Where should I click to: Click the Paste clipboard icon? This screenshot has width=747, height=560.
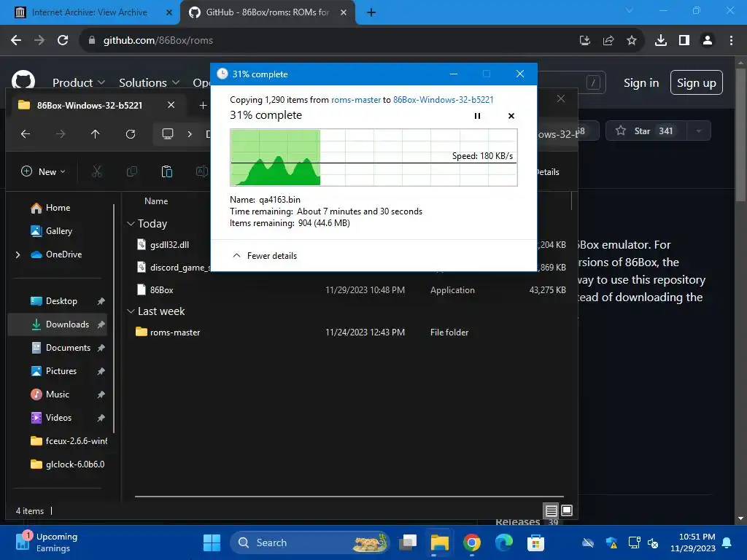click(167, 171)
